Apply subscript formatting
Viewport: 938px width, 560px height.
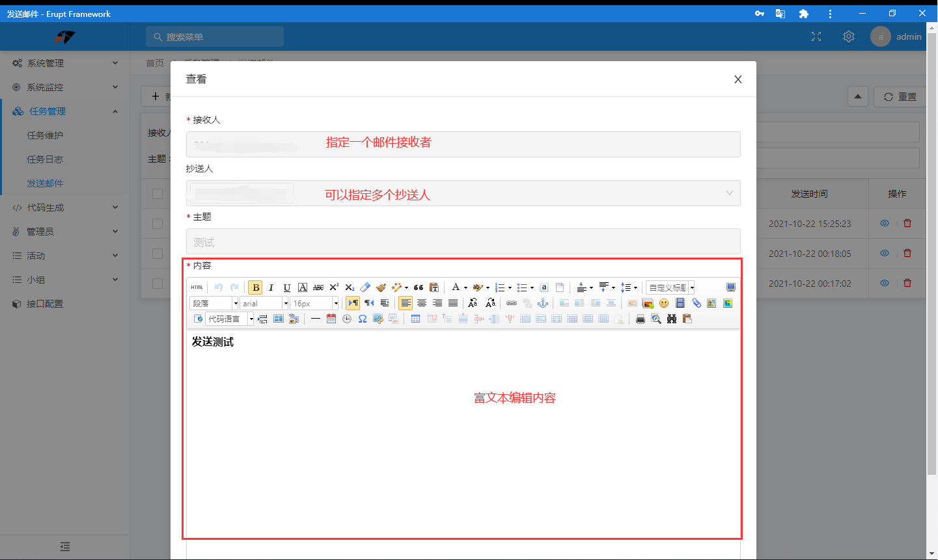click(350, 287)
